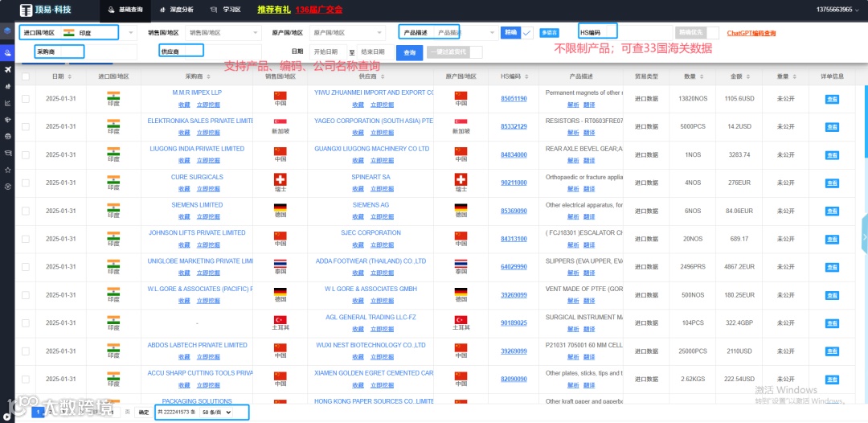Go to page 1 in pagination
The width and height of the screenshot is (868, 423).
[39, 412]
